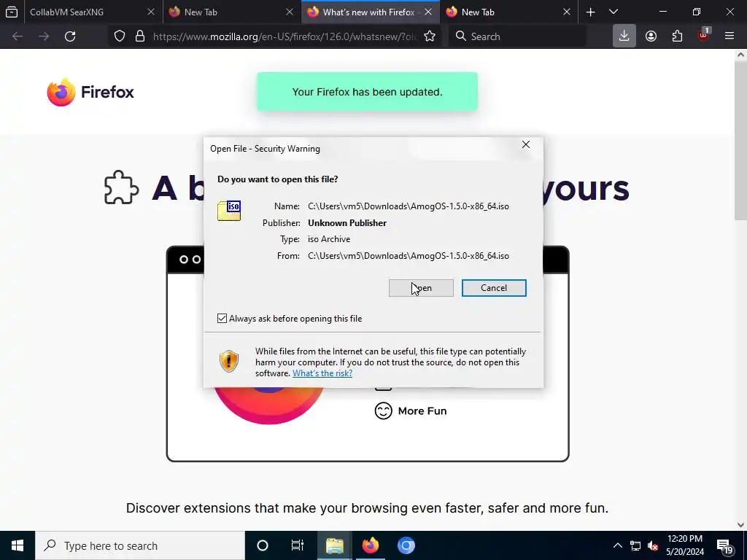
Task: Open the Firefox account icon
Action: tap(651, 36)
